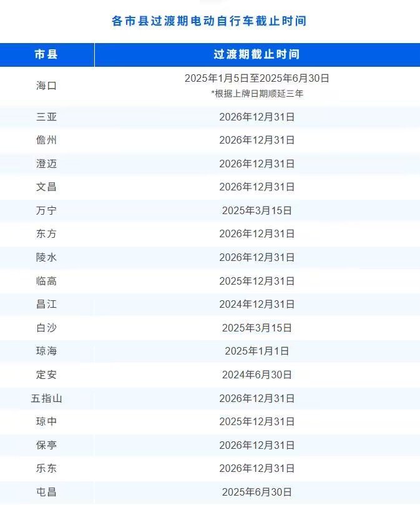This screenshot has height=505, width=420.
Task: Select the title 各市县过渡期电动自行车截止时间
Action: coord(209,21)
